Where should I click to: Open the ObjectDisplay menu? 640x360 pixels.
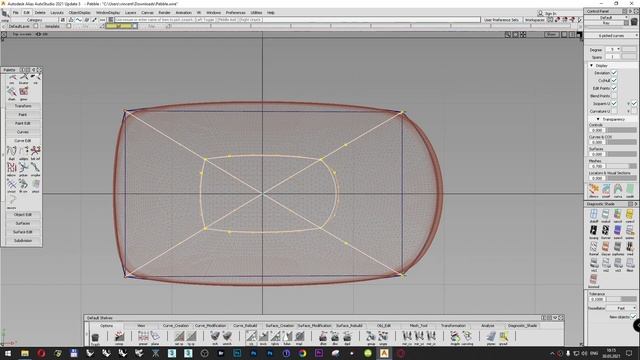coord(80,13)
